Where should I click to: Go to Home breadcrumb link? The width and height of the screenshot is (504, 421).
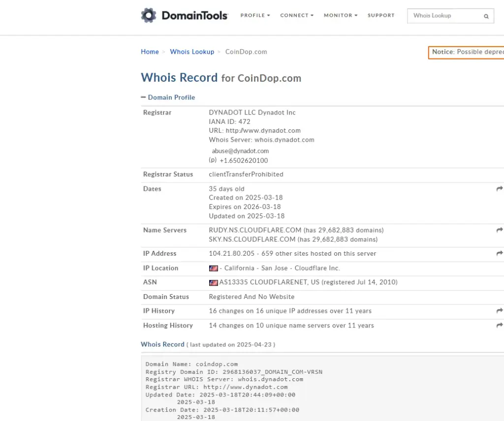(x=150, y=52)
